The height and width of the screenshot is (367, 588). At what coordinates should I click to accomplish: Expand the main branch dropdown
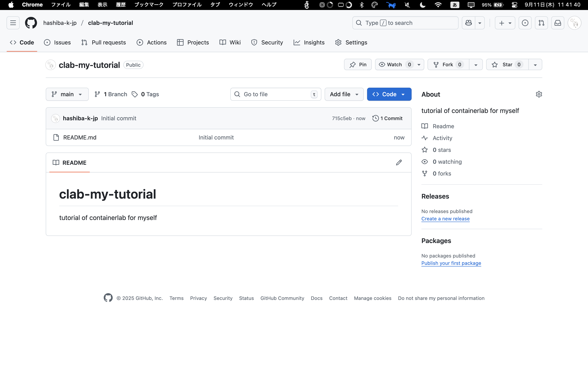(67, 94)
